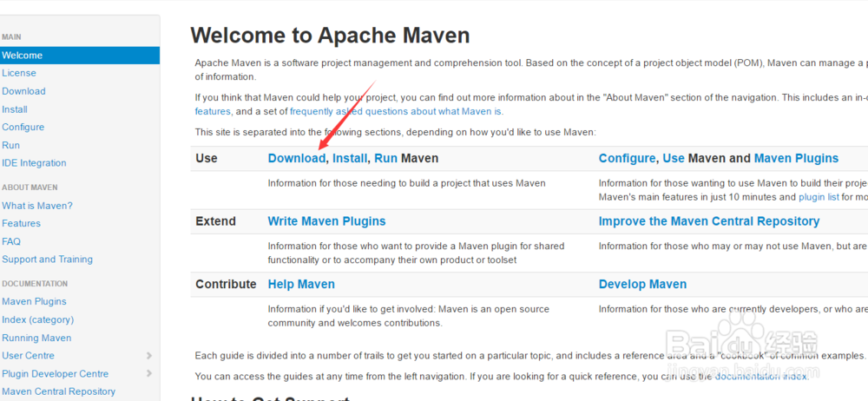Open Plugin Developer Centre link
This screenshot has width=868, height=401.
(x=56, y=374)
